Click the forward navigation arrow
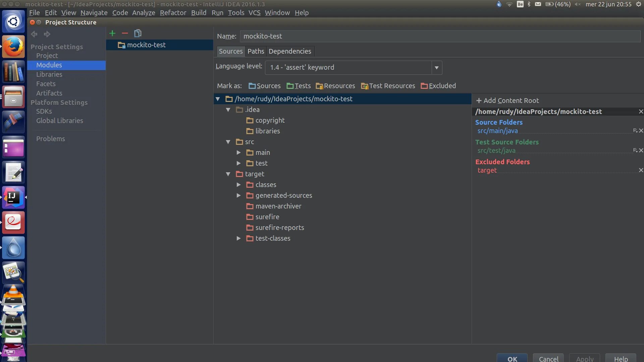Image resolution: width=644 pixels, height=362 pixels. point(47,34)
